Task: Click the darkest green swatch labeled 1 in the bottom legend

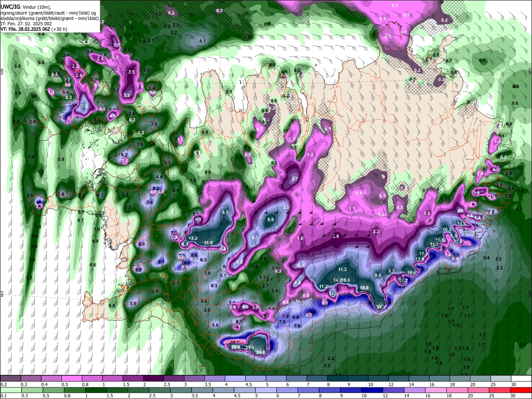Action: pyautogui.click(x=95, y=390)
